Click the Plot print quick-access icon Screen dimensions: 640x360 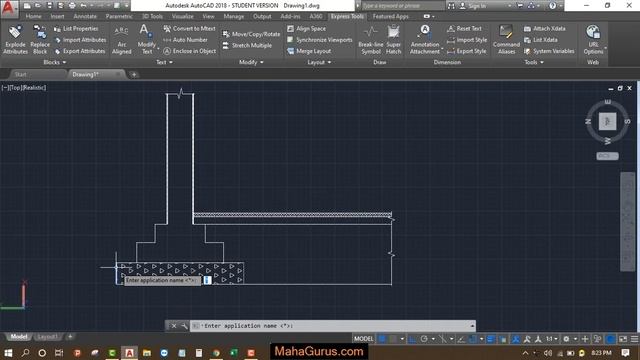click(72, 6)
